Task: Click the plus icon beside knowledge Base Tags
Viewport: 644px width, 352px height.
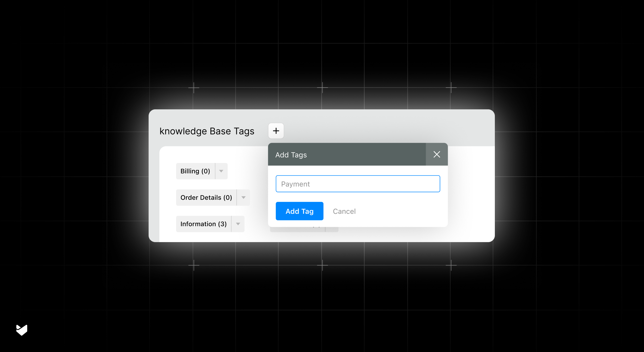Action: pyautogui.click(x=276, y=131)
